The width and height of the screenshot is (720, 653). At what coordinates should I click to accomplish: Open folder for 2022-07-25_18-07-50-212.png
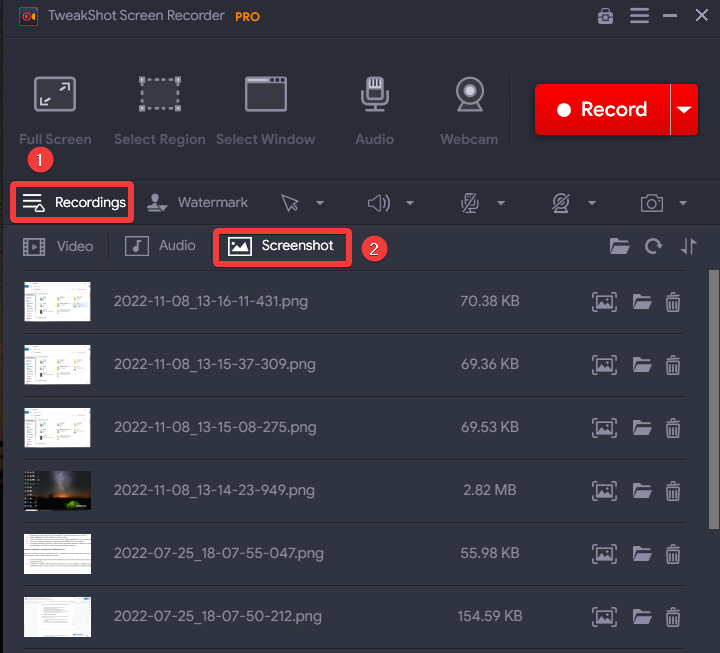tap(642, 617)
